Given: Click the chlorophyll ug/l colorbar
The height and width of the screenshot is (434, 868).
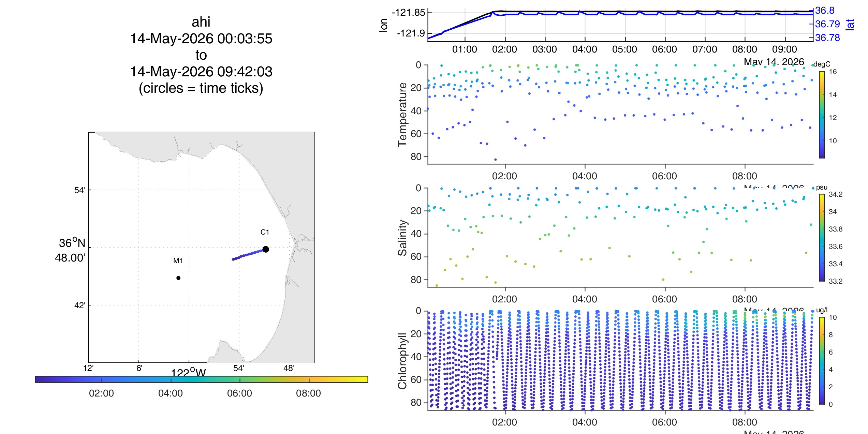Looking at the screenshot, I should click(822, 360).
